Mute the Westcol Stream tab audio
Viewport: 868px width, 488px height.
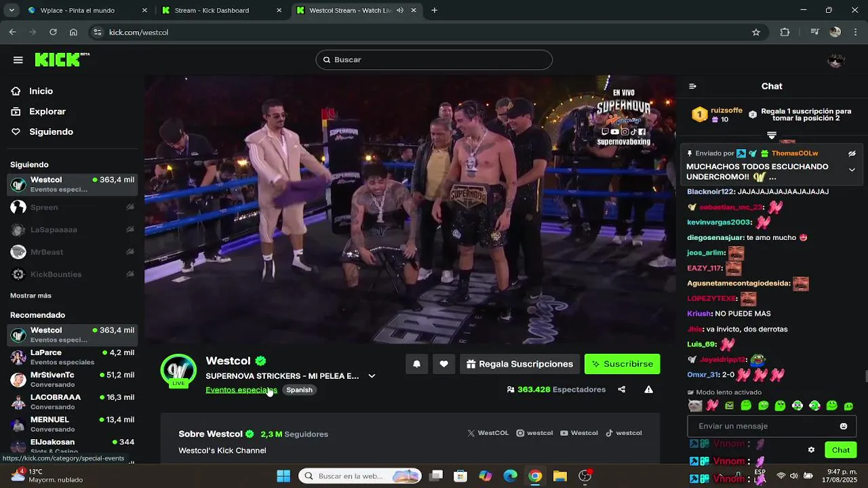pos(399,10)
